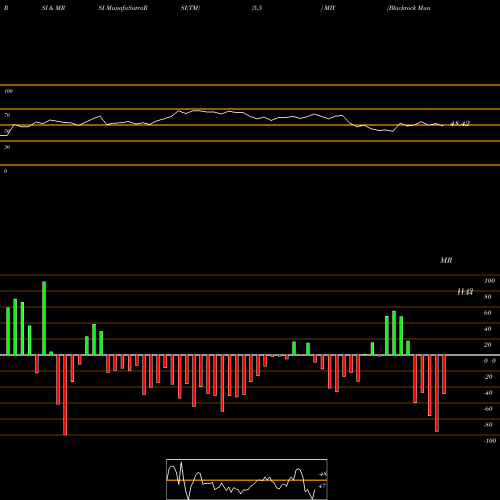The height and width of the screenshot is (500, 500).
Task: Click the MR axis label -40
Action: (488, 393)
